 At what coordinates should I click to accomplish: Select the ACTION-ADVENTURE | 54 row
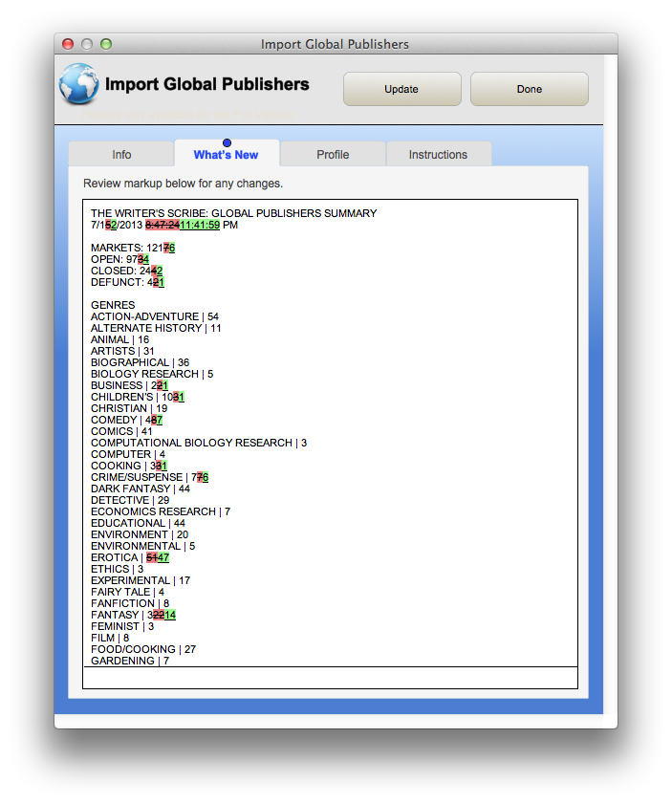tap(155, 316)
